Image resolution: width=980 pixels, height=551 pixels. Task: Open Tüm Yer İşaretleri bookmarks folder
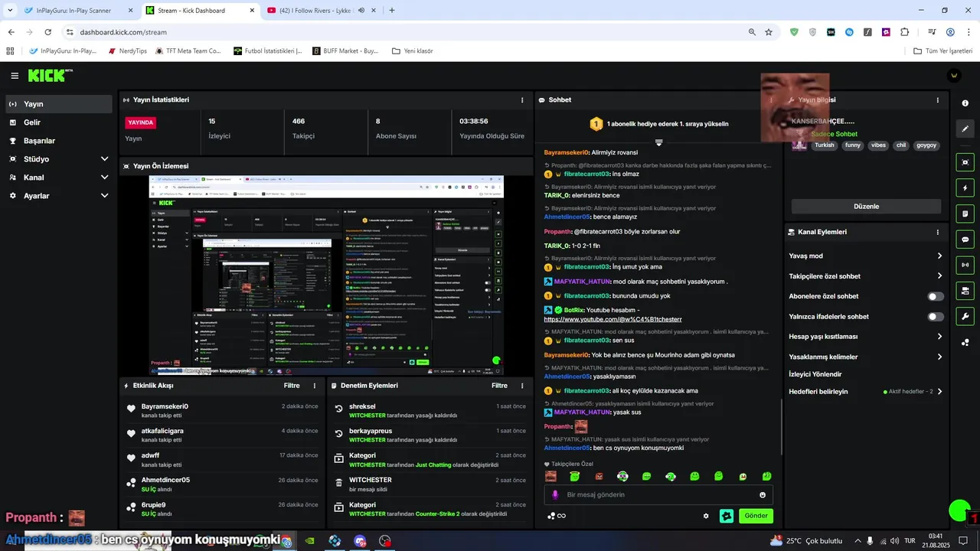942,51
